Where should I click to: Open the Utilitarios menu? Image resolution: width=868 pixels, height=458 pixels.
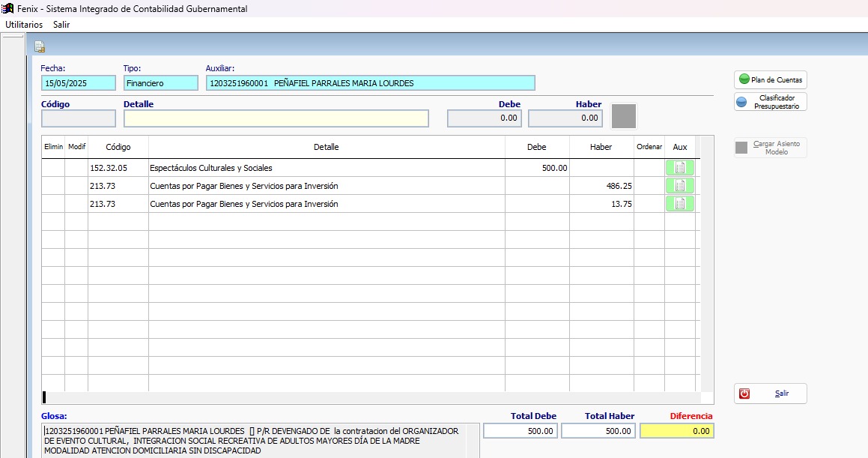click(x=24, y=25)
